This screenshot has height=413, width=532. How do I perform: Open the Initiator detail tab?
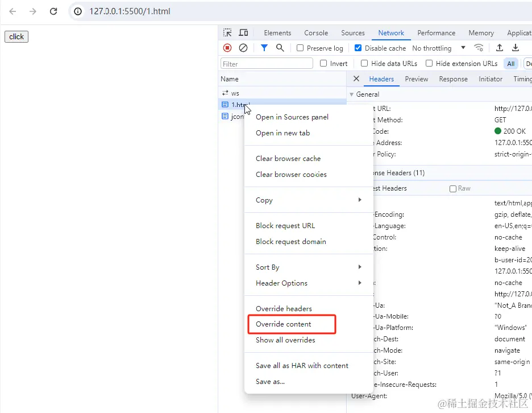491,79
